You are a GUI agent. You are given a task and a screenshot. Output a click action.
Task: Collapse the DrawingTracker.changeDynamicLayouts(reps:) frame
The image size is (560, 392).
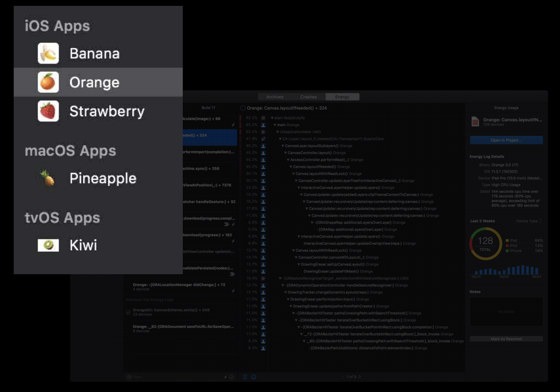tap(285, 292)
